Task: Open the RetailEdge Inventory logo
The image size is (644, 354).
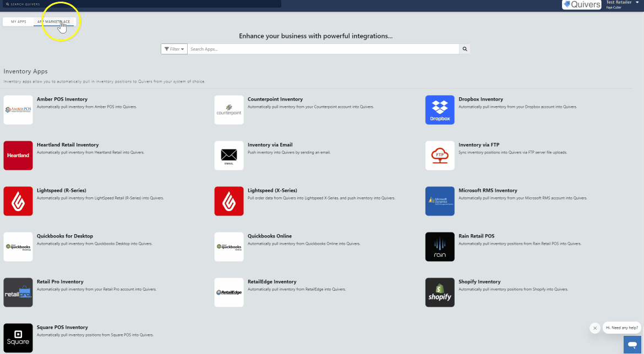Action: tap(229, 292)
